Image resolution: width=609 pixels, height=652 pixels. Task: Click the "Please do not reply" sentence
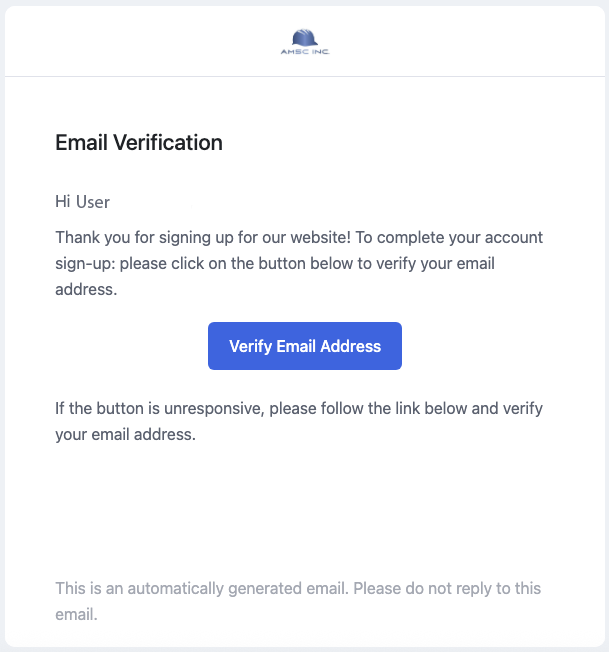[x=447, y=589]
